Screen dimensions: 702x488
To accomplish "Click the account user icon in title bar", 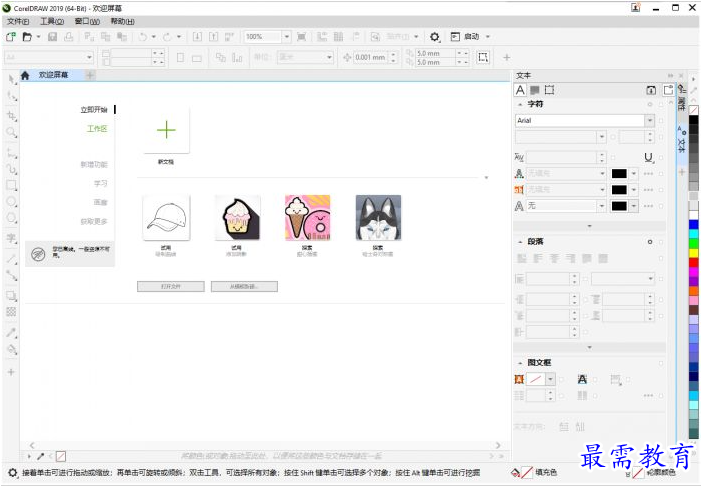I will pos(636,8).
